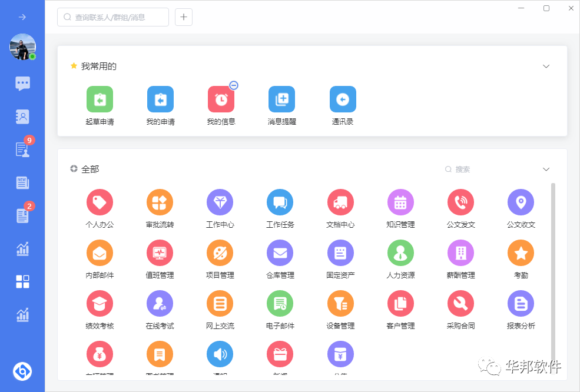Viewport: 580px width, 392px height.
Task: Open 人力资源 module icon
Action: point(400,253)
